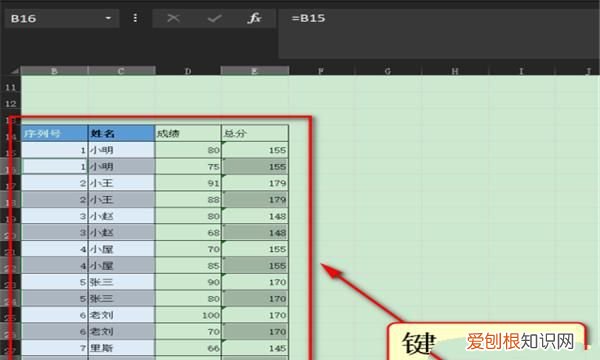Image resolution: width=600 pixels, height=360 pixels.
Task: Click the 小屋 cell beside score 85
Action: click(121, 265)
